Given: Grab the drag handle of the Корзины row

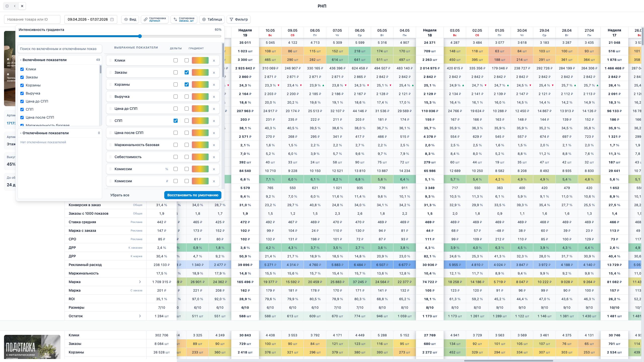Looking at the screenshot, I should pos(110,84).
